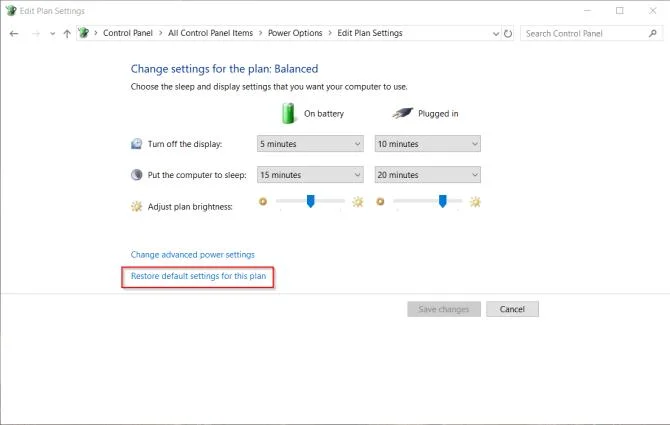Click the Save changes button
670x425 pixels.
coord(444,309)
